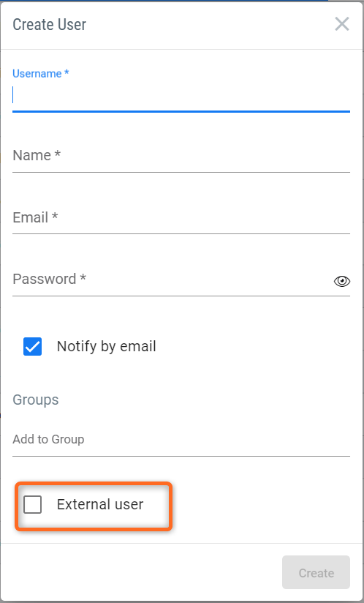This screenshot has height=603, width=364.
Task: Uncheck the Notify by email checkbox
Action: (x=33, y=346)
